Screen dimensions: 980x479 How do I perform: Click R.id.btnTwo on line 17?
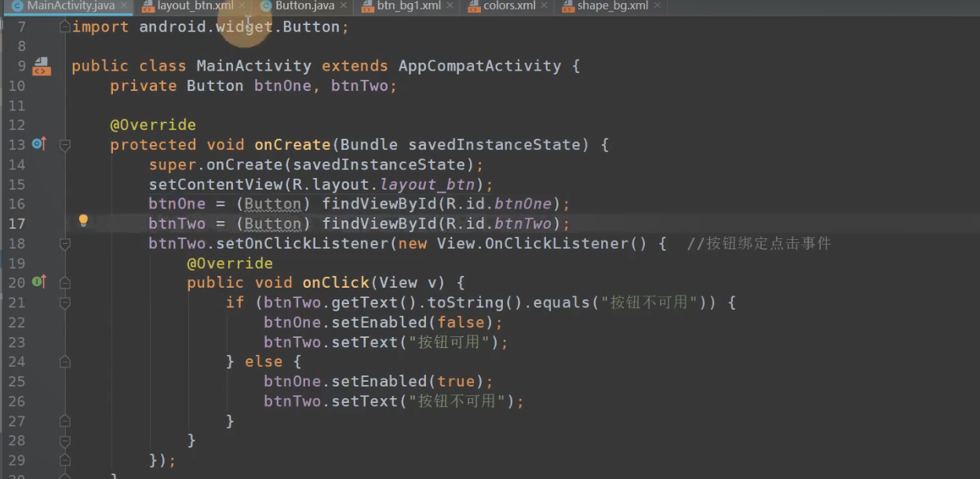pyautogui.click(x=499, y=223)
